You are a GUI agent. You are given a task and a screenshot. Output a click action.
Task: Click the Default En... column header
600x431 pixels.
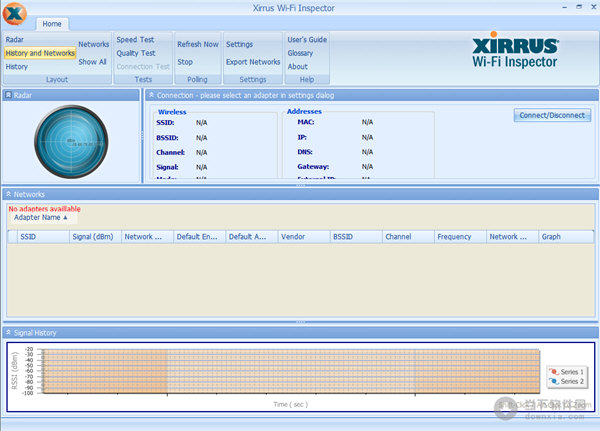pos(200,237)
